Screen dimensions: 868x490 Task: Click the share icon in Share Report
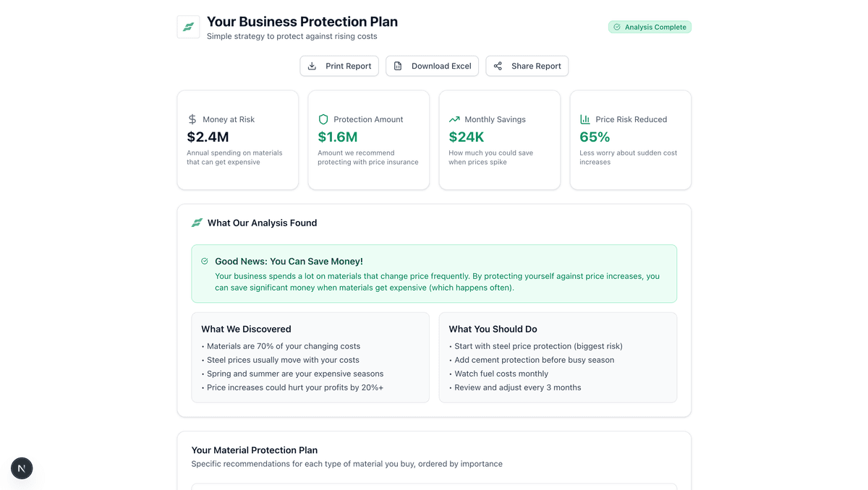[498, 66]
